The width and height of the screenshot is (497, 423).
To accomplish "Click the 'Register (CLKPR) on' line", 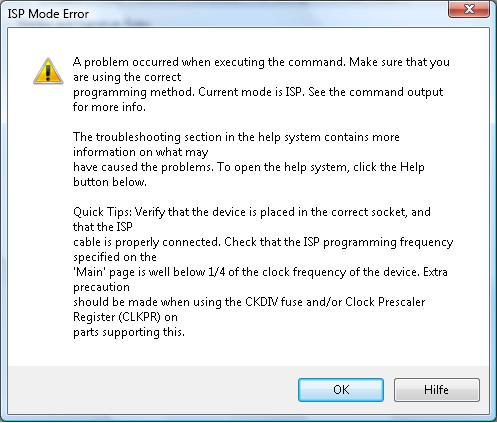I will [125, 317].
